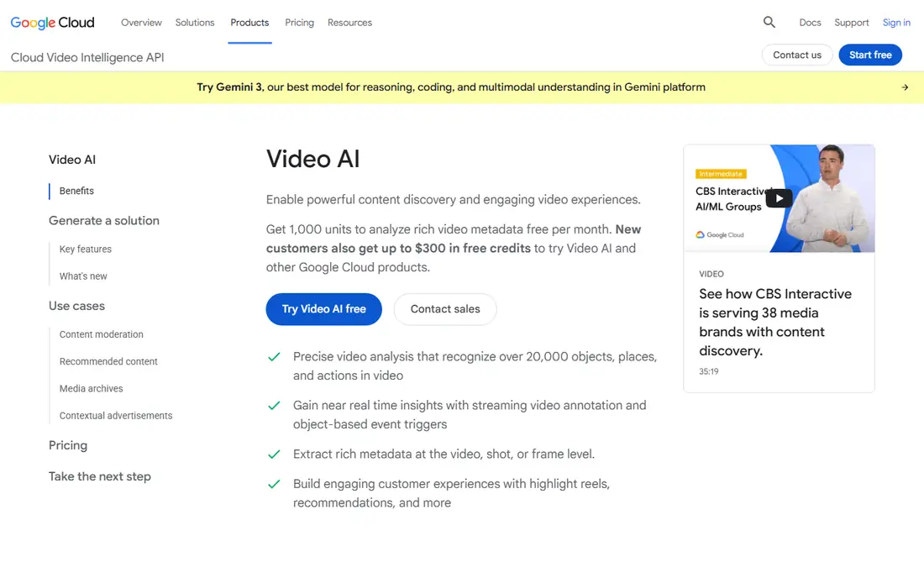This screenshot has width=924, height=578.
Task: Open the Pricing nav item in header
Action: pos(299,23)
